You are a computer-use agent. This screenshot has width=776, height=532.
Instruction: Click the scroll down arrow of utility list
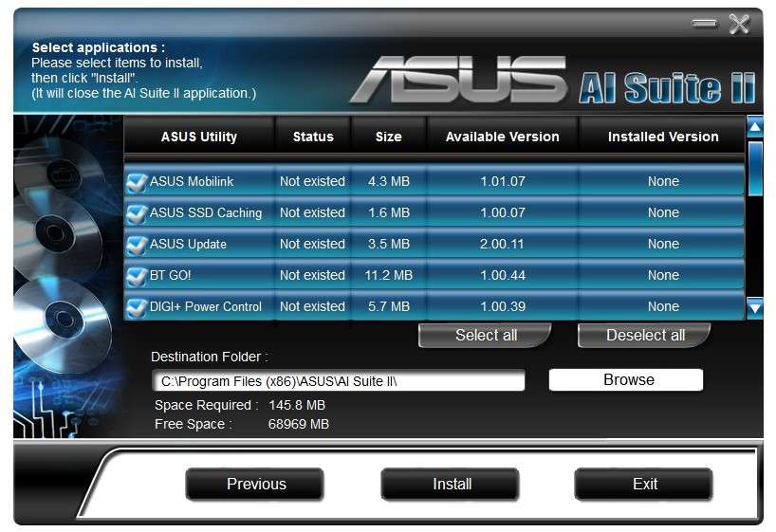(755, 308)
